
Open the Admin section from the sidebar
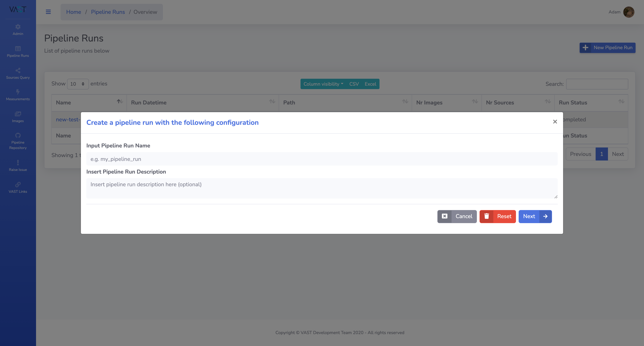pos(18,29)
